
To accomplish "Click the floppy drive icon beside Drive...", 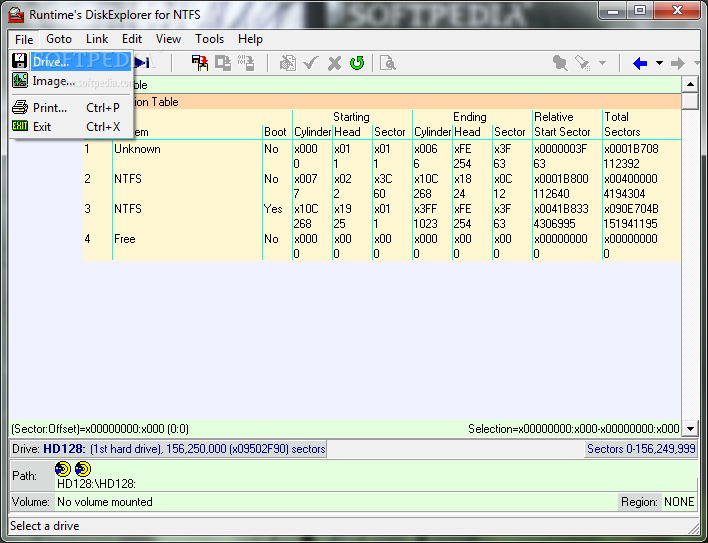I will pyautogui.click(x=19, y=60).
